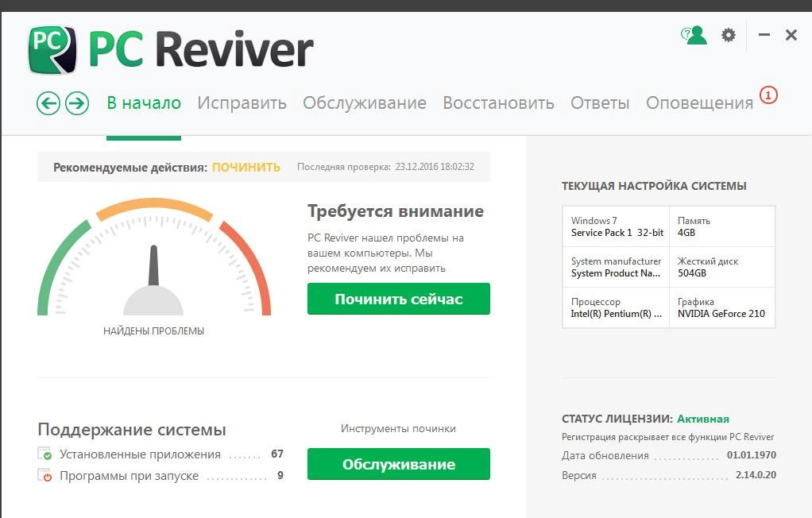The height and width of the screenshot is (518, 812).
Task: Click the Графика NVIDIA GeForce 210 cell
Action: pos(722,307)
